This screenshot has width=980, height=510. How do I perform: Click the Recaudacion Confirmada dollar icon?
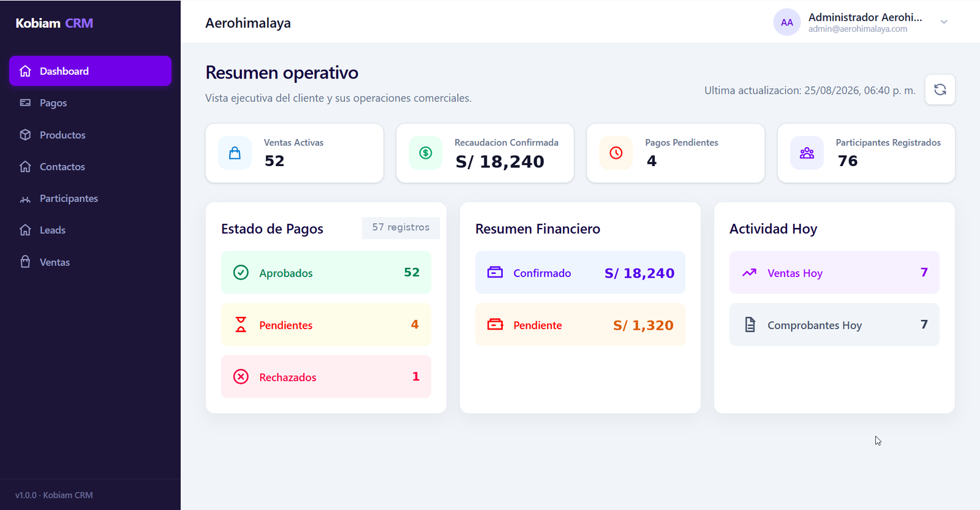(x=426, y=153)
